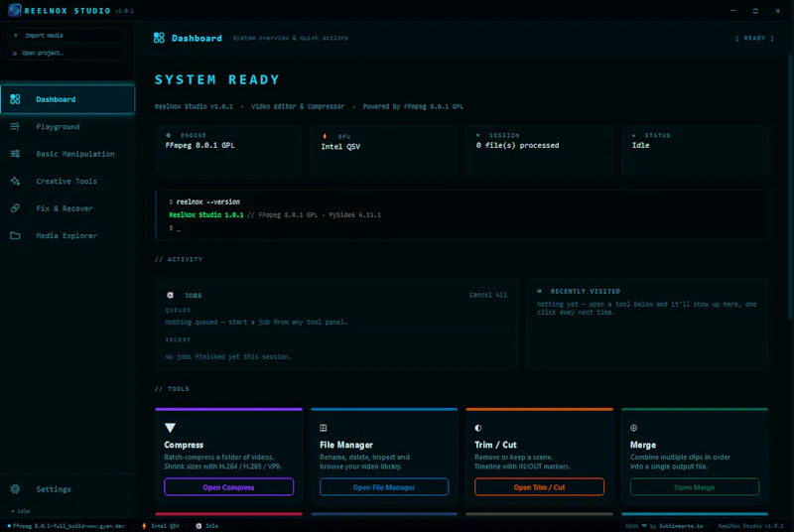This screenshot has height=532, width=794.
Task: Click the Settings gear icon
Action: pos(15,489)
